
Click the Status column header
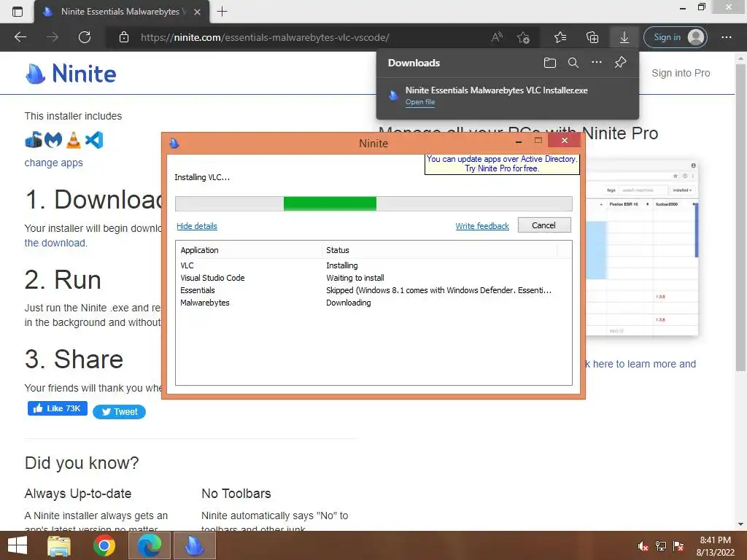point(439,250)
